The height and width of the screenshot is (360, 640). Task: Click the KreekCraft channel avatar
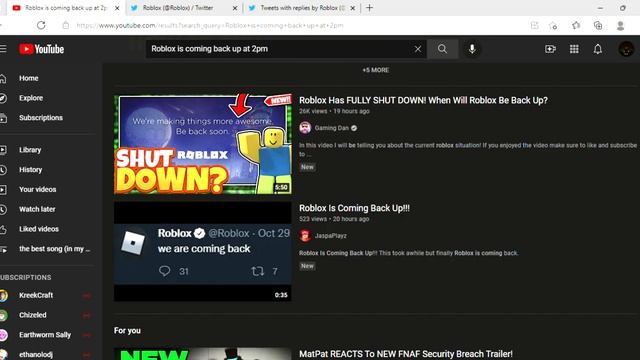click(3, 295)
